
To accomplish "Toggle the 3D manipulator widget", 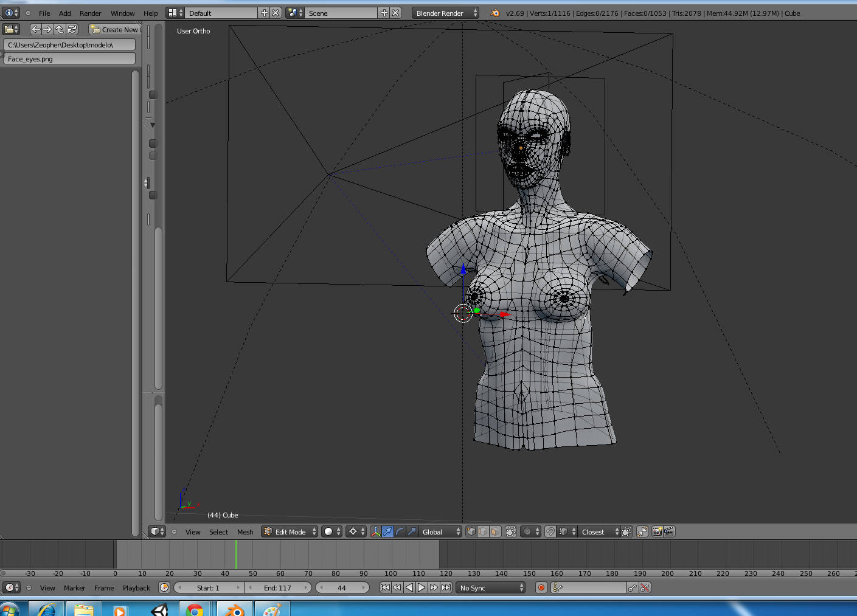I will click(x=375, y=531).
